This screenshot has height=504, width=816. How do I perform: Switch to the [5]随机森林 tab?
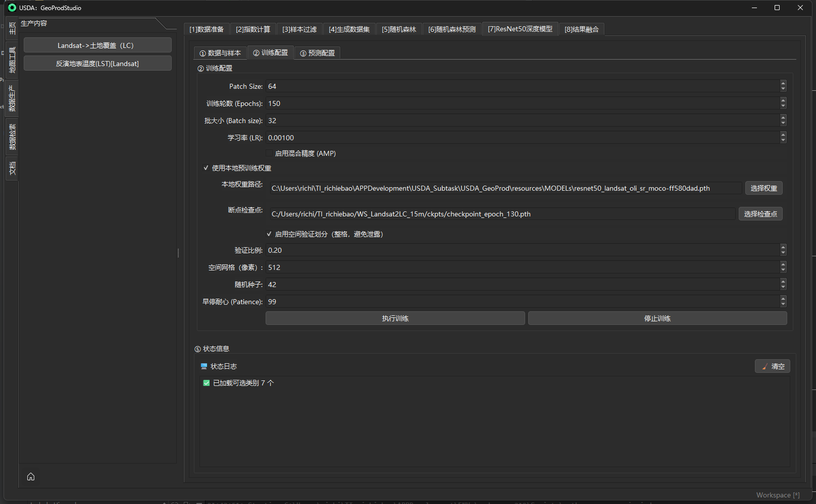tap(398, 29)
